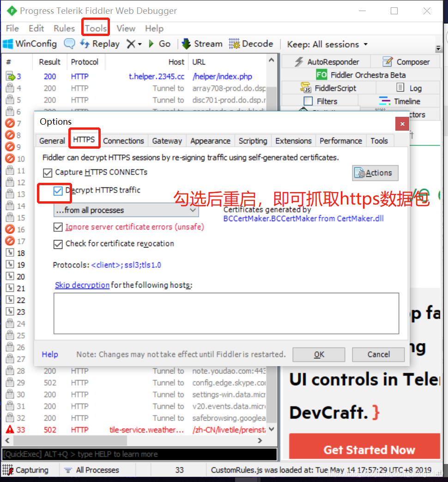Click the Capturing status icon

8,470
